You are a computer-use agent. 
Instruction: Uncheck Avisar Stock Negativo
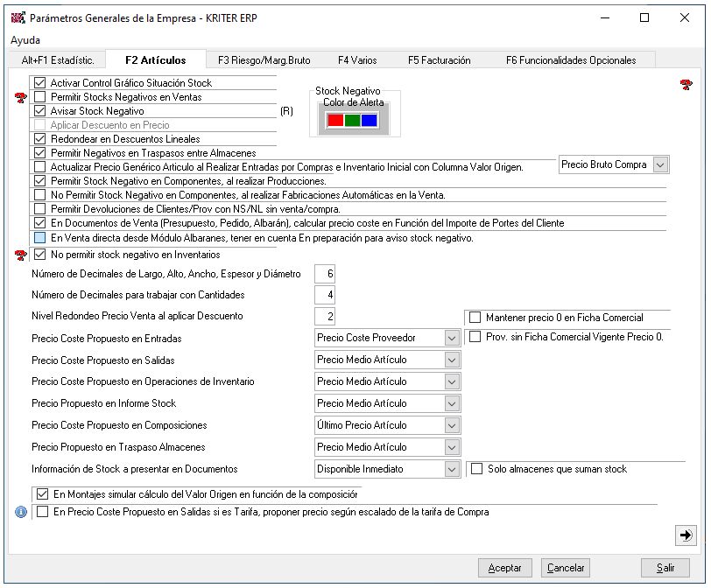click(x=40, y=111)
